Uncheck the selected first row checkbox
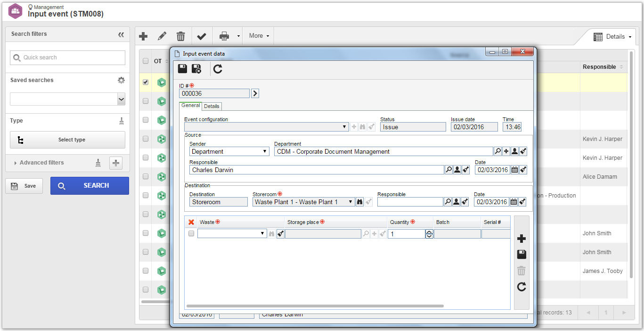Viewport: 644px width, 331px height. pos(146,82)
